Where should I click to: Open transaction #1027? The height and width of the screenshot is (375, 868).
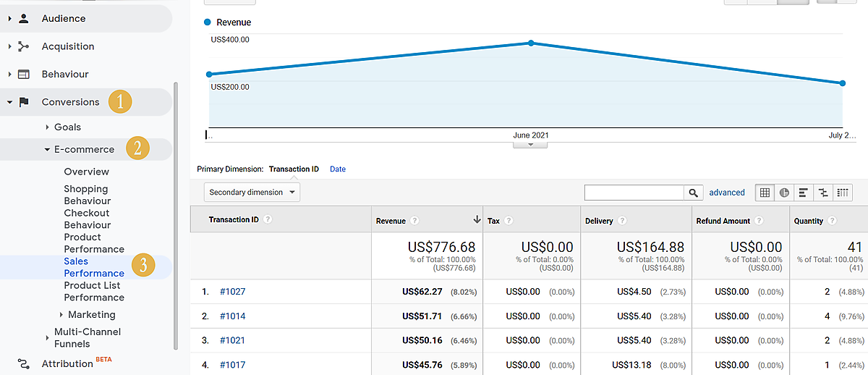point(232,292)
